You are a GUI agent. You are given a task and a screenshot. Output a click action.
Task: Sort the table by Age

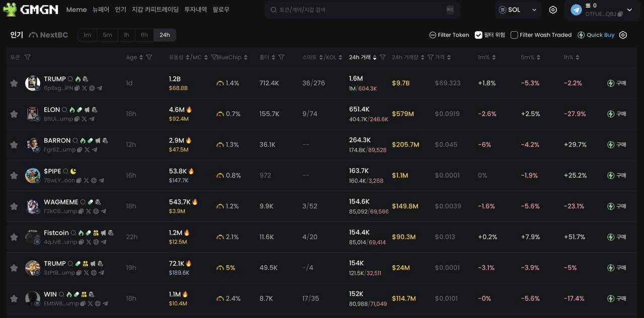point(141,57)
